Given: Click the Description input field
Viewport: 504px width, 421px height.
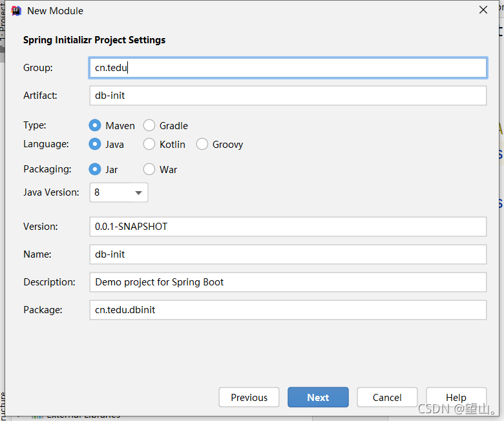Looking at the screenshot, I should click(288, 282).
